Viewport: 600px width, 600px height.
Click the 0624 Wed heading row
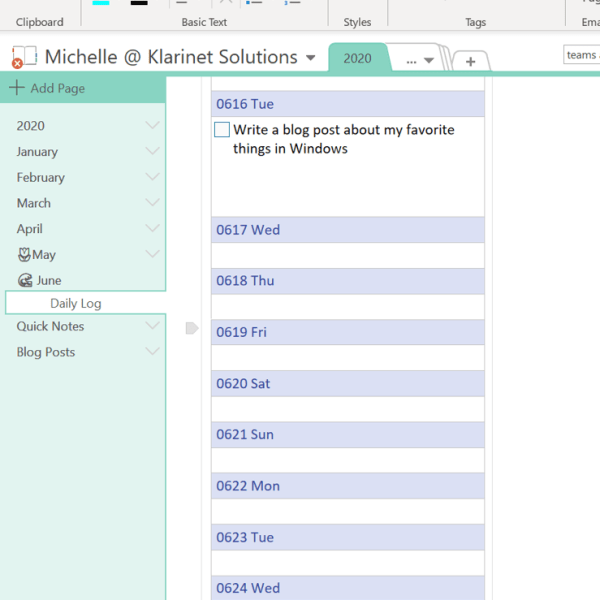pos(347,588)
